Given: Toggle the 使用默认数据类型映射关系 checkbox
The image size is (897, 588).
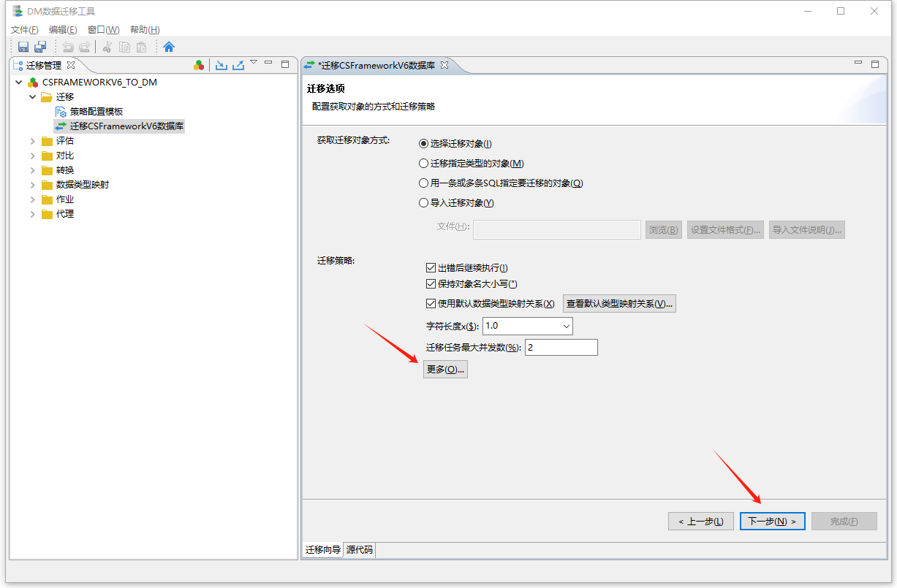Looking at the screenshot, I should click(x=431, y=304).
